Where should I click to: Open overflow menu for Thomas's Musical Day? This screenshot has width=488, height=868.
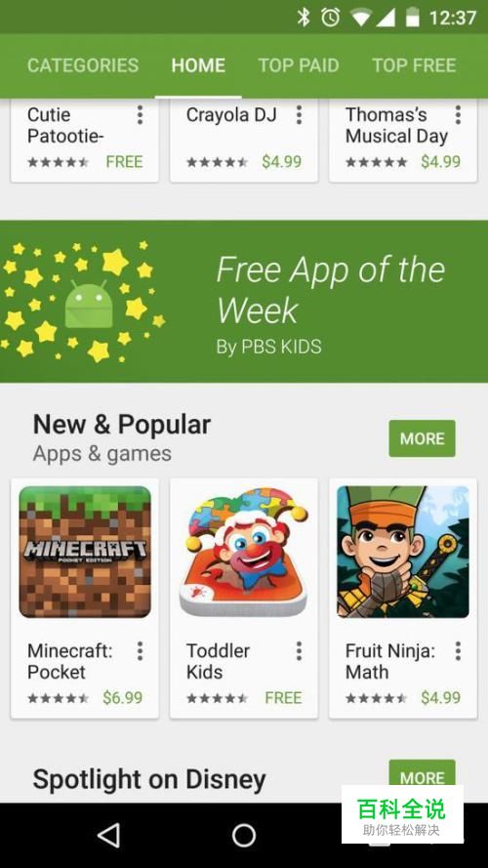coord(458,115)
